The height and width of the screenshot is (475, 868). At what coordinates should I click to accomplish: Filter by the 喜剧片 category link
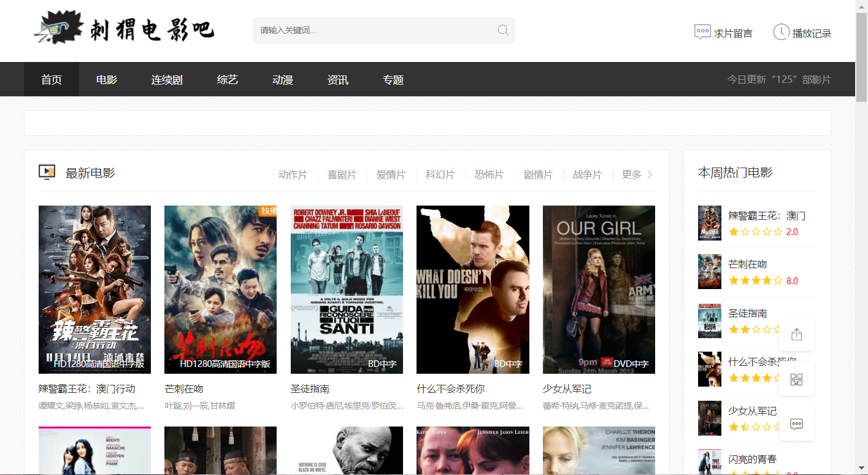pyautogui.click(x=342, y=175)
